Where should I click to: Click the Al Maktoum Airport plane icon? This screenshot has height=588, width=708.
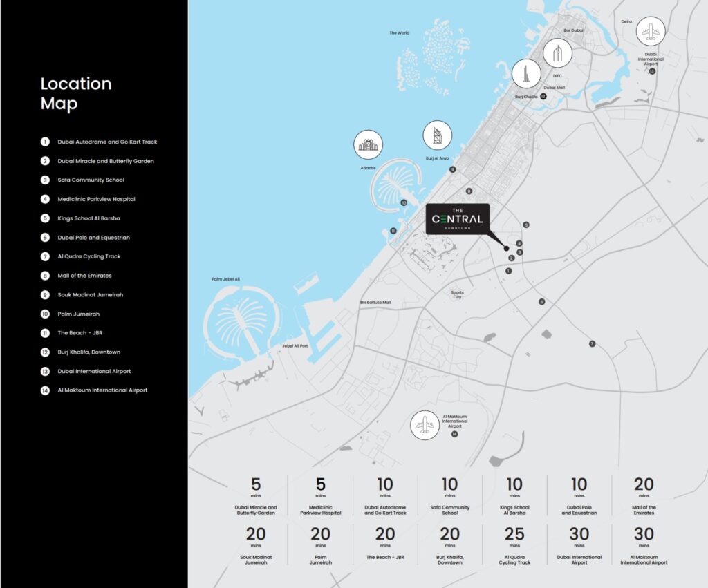tap(425, 425)
